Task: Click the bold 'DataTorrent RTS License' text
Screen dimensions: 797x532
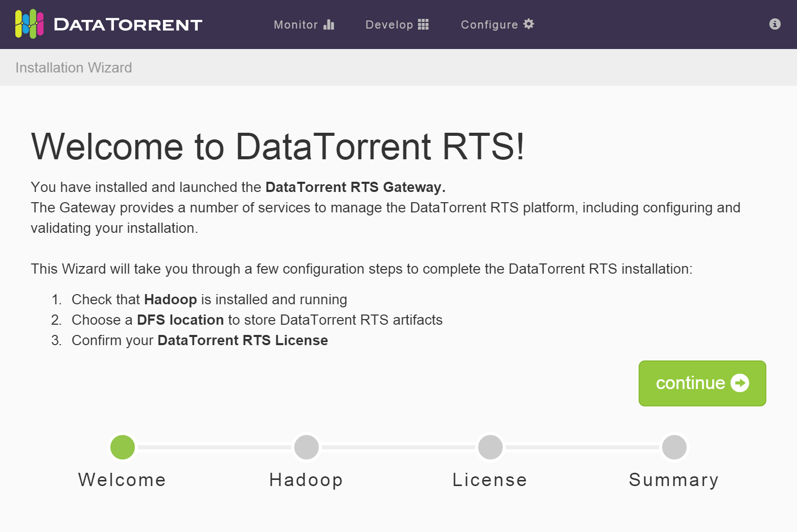Action: (x=243, y=341)
